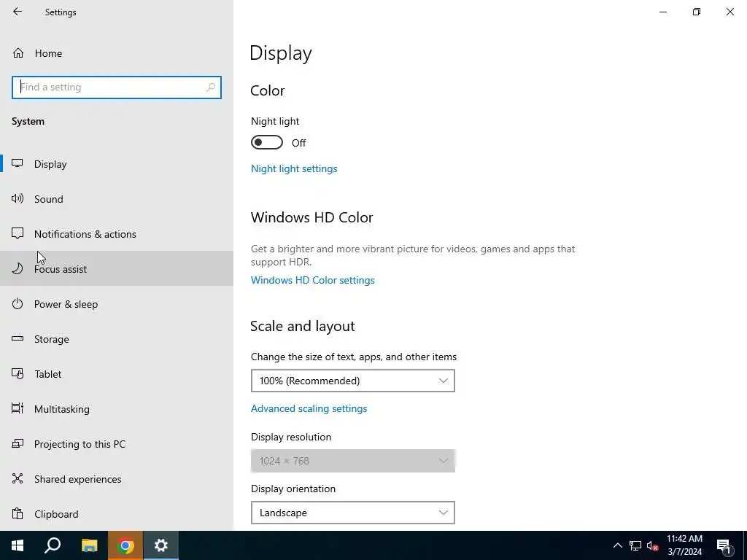Click the Sound speaker icon in sidebar

pyautogui.click(x=18, y=198)
